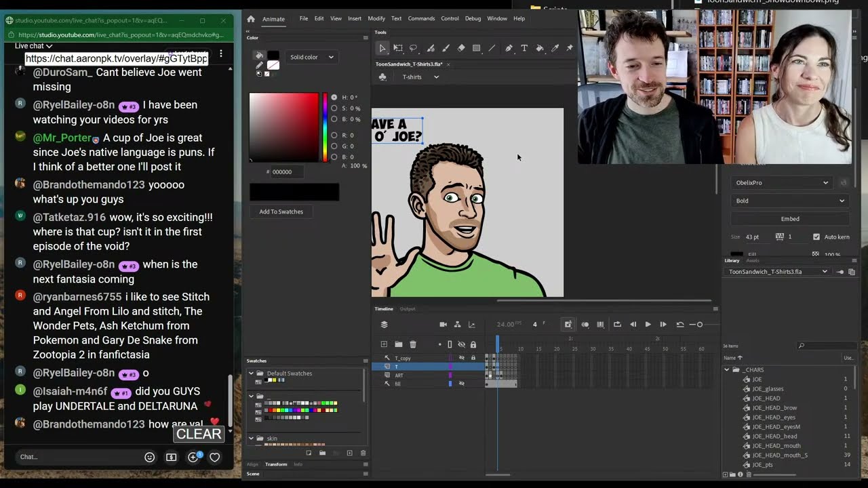Viewport: 868px width, 488px height.
Task: Select the Asset Warp pin tool
Action: point(570,48)
